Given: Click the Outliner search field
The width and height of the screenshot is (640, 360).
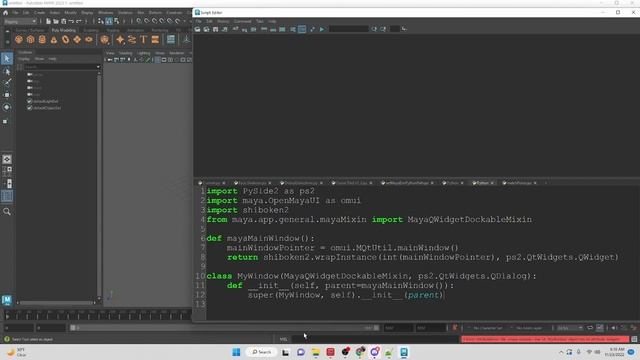Looking at the screenshot, I should [x=60, y=67].
